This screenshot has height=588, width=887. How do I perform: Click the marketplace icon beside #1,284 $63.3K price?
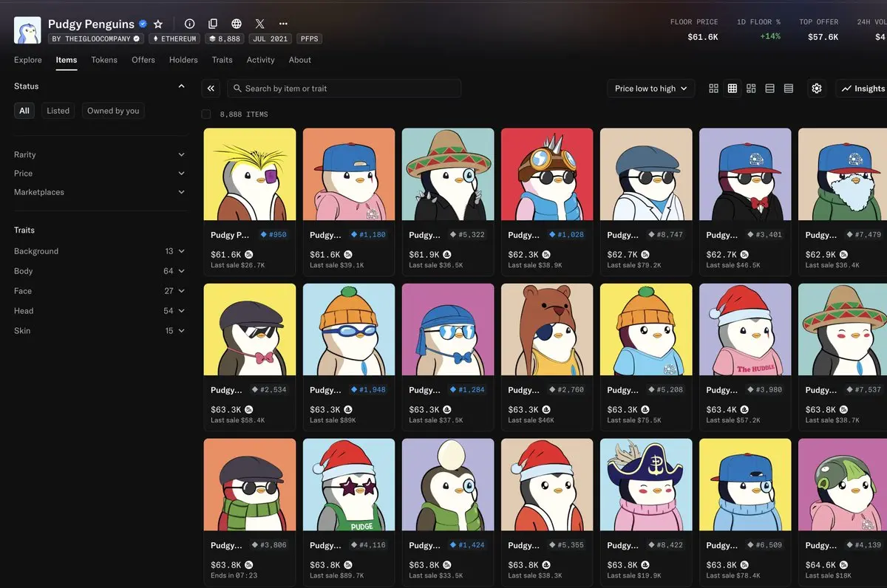coord(447,409)
